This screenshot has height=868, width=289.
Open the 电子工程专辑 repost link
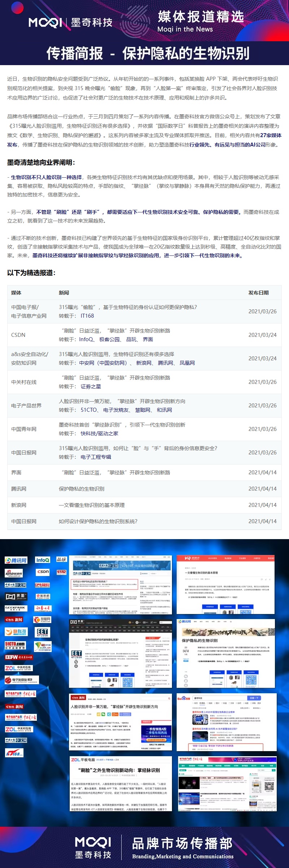[96, 457]
